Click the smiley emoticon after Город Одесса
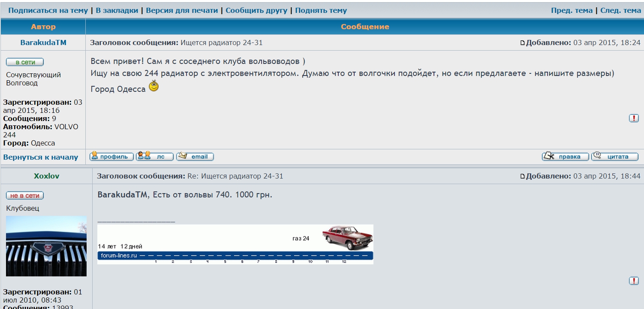This screenshot has width=644, height=309. (153, 86)
